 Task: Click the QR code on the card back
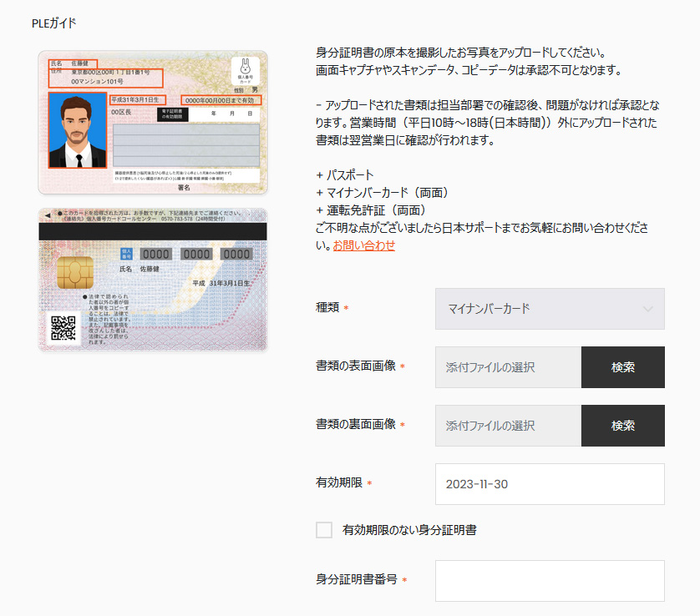63,328
